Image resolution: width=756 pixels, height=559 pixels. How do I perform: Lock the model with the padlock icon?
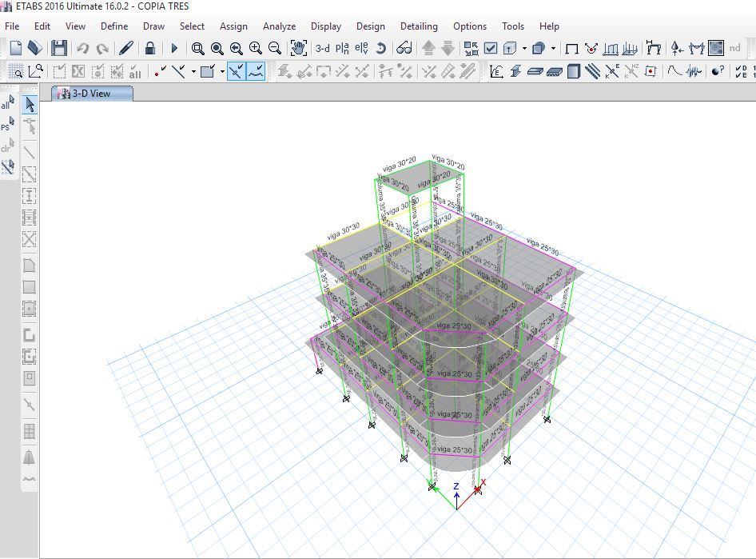tap(150, 49)
